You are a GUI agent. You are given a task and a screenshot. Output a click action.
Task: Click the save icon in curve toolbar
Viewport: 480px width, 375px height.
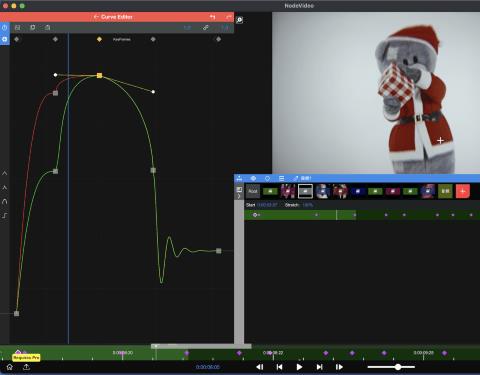pyautogui.click(x=17, y=28)
